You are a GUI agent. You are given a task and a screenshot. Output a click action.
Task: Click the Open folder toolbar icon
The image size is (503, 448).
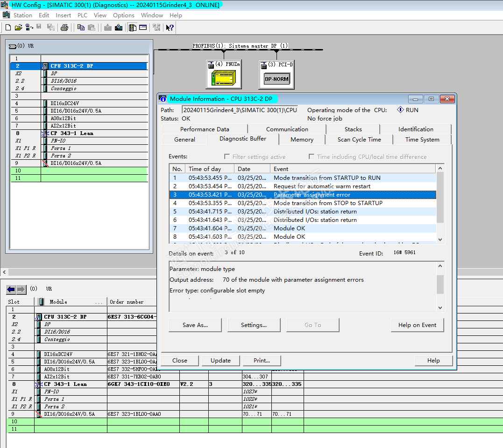click(19, 28)
